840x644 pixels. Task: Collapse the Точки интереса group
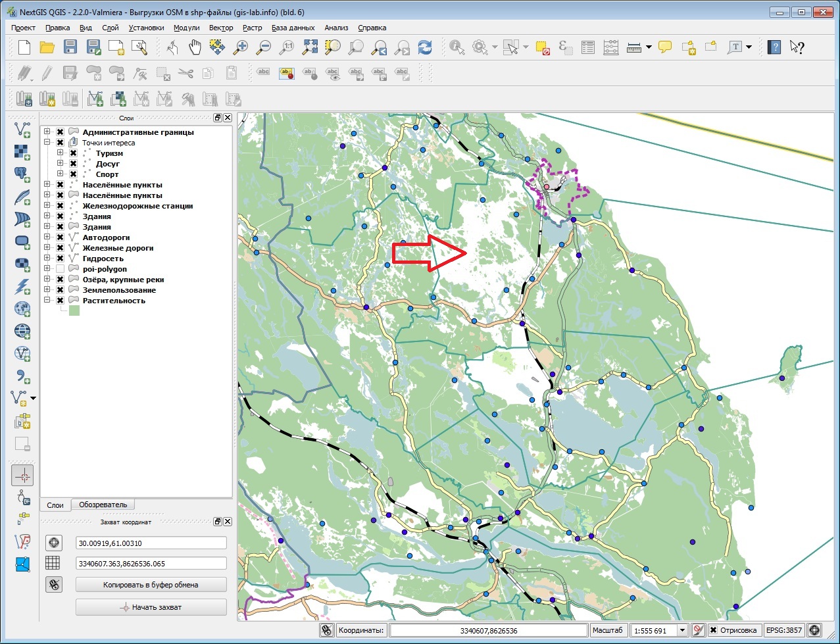(x=47, y=143)
